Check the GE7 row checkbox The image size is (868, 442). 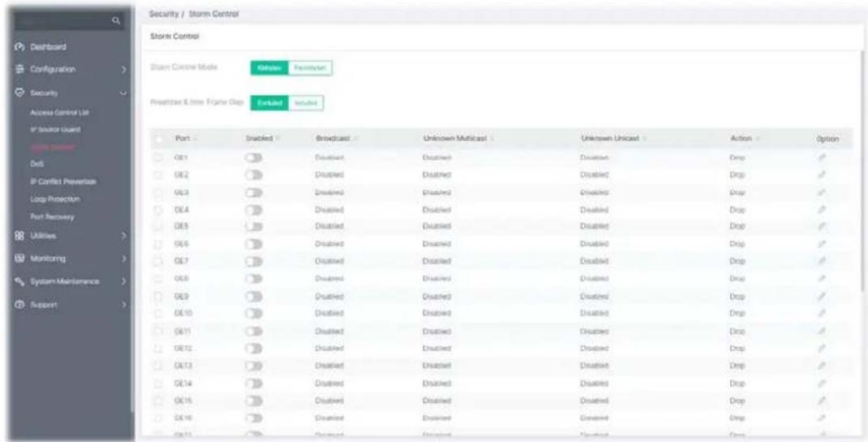(159, 261)
